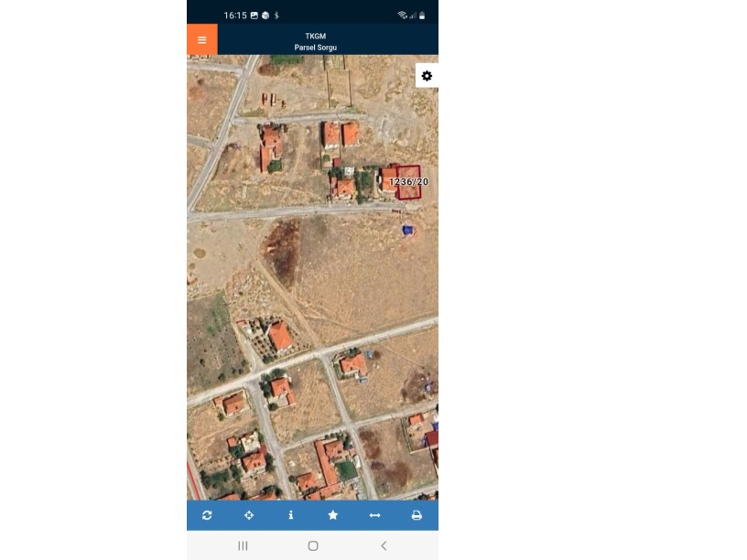This screenshot has width=747, height=560.
Task: Open Android recent apps button
Action: coord(243,545)
